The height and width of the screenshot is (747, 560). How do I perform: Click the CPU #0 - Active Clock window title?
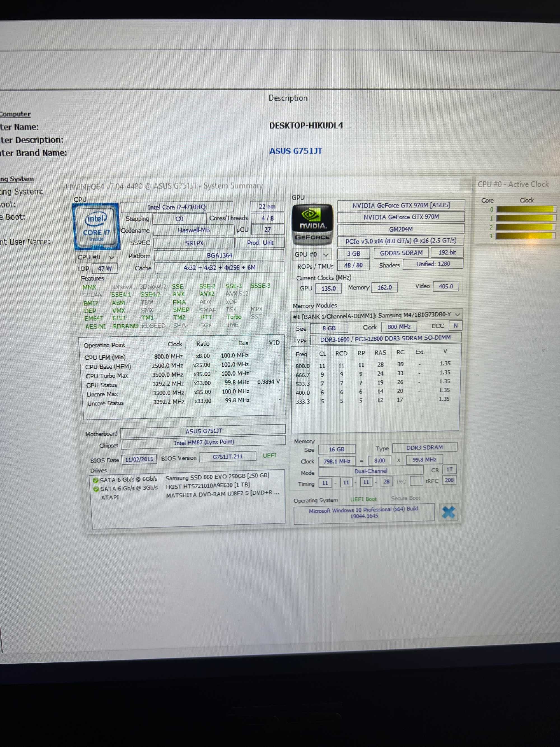pyautogui.click(x=513, y=184)
